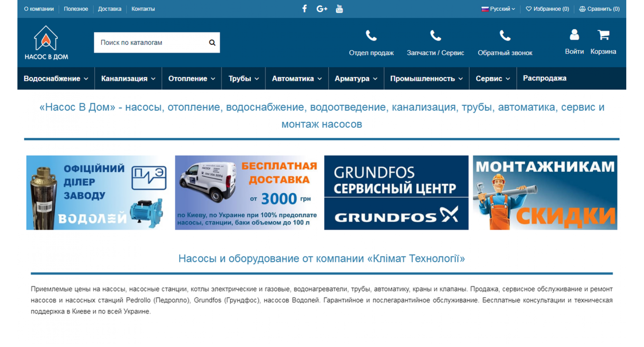The image size is (644, 347).
Task: Open the Google Plus icon
Action: click(322, 9)
